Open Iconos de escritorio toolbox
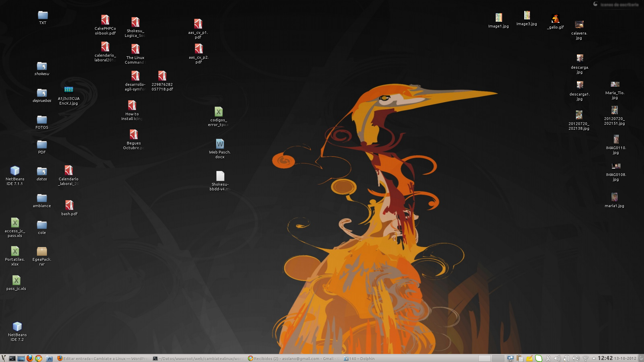This screenshot has height=362, width=644. pos(616,4)
